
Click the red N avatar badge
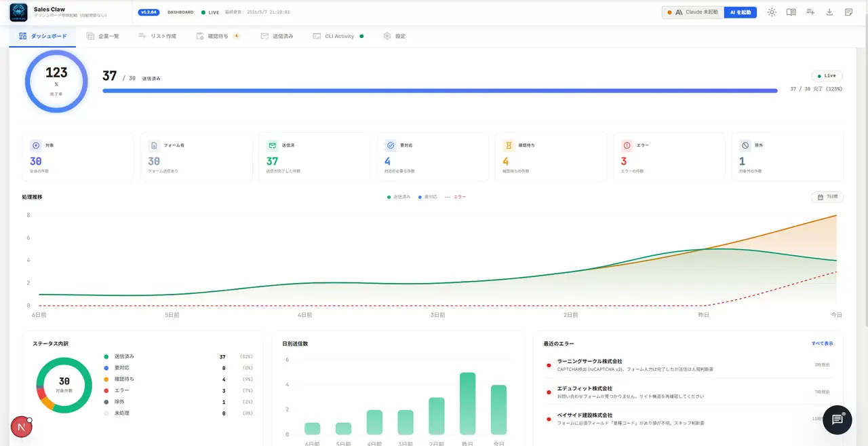tap(22, 427)
